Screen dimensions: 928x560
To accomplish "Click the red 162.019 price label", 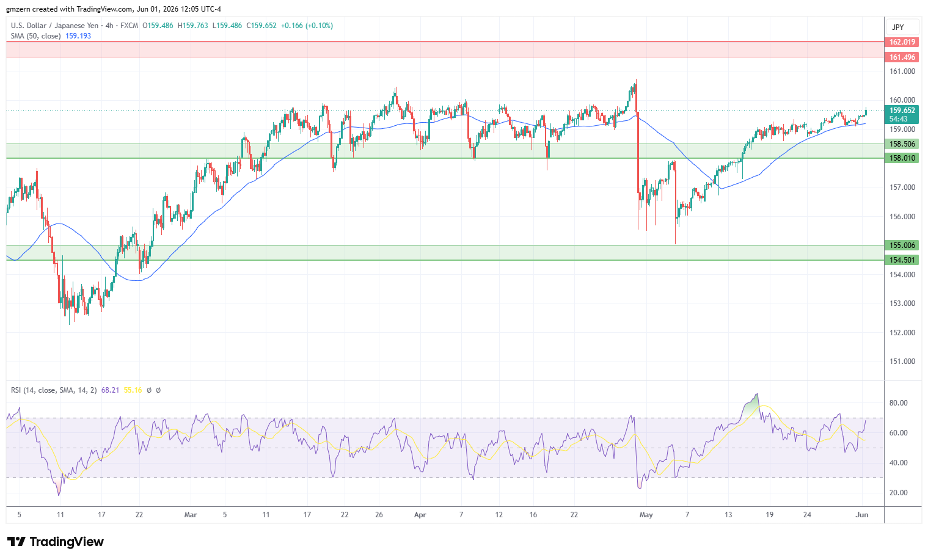I will pos(902,42).
